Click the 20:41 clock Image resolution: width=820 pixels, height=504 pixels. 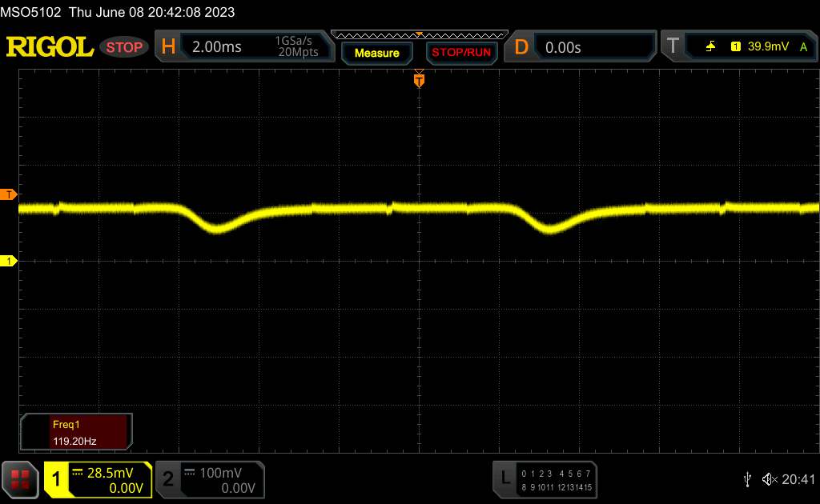798,479
